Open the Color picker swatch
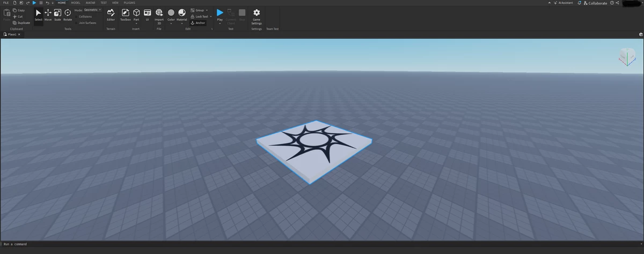The image size is (644, 254). pyautogui.click(x=171, y=13)
